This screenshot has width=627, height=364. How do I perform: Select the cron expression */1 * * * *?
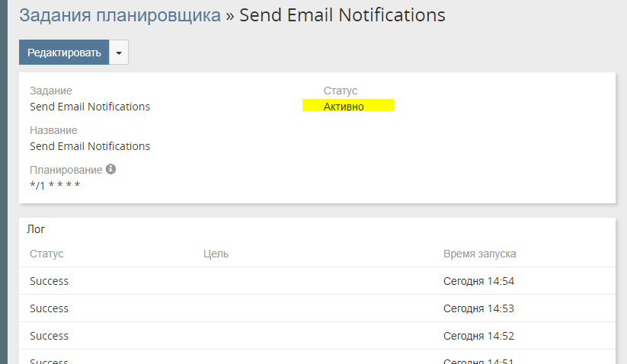(55, 185)
